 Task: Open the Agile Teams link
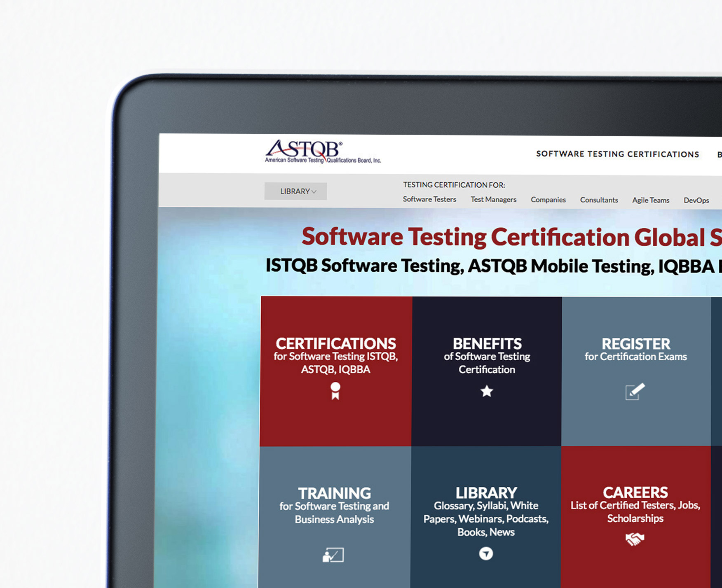tap(651, 200)
